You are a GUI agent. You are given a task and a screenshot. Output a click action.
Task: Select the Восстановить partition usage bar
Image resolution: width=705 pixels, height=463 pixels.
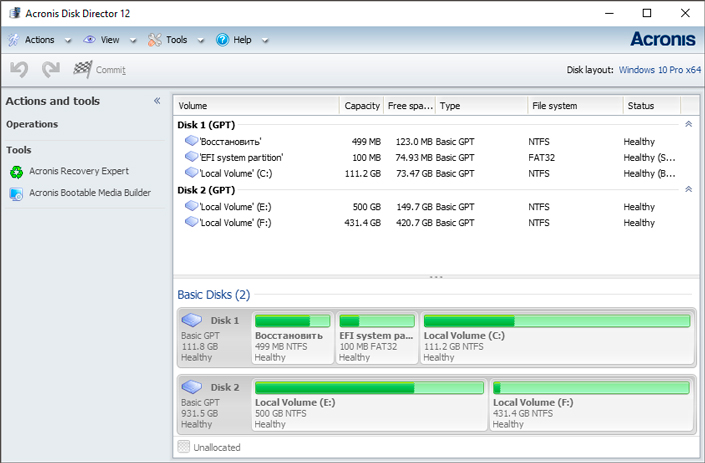click(292, 321)
